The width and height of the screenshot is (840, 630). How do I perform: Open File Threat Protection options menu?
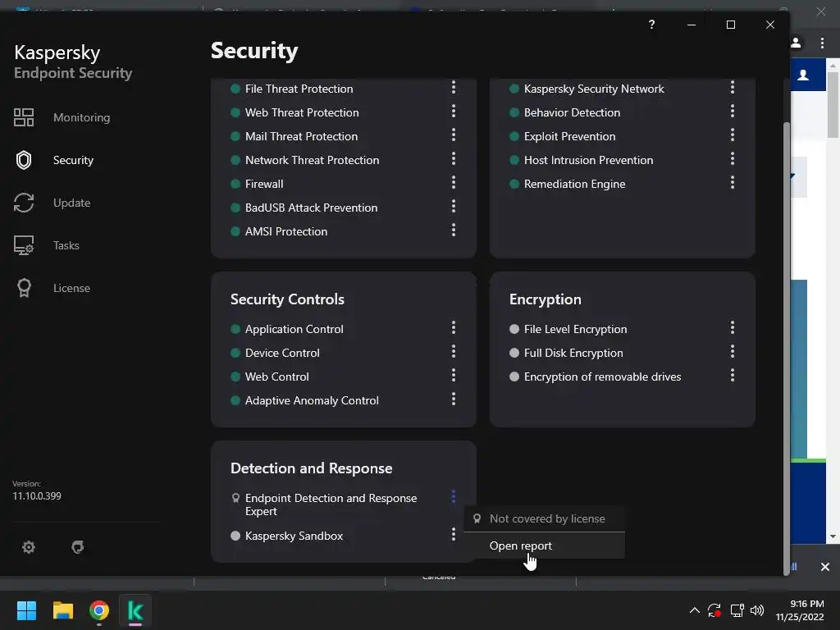pos(453,87)
